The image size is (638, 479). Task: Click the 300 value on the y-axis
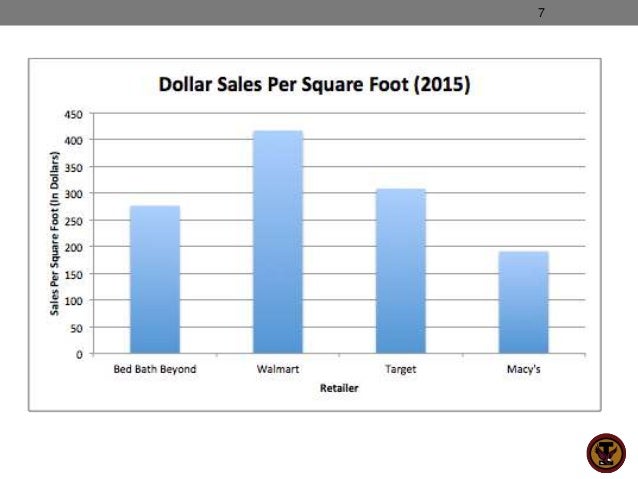pos(74,194)
